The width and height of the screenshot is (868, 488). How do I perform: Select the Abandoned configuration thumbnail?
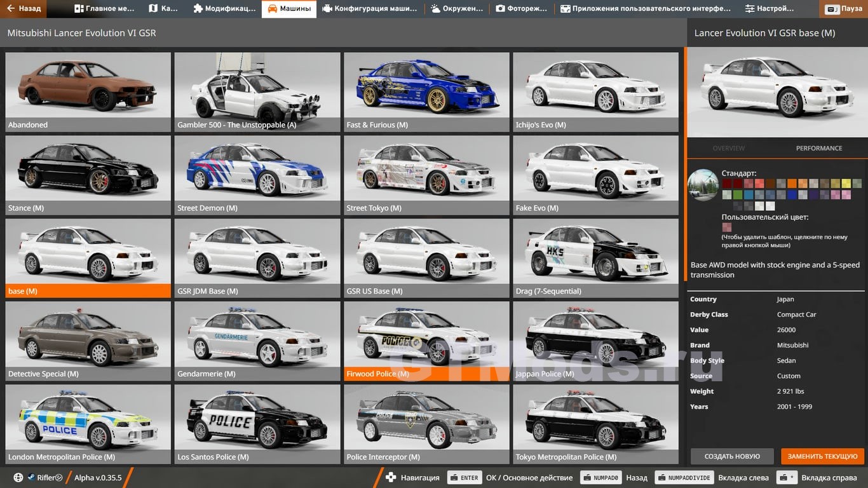[88, 92]
